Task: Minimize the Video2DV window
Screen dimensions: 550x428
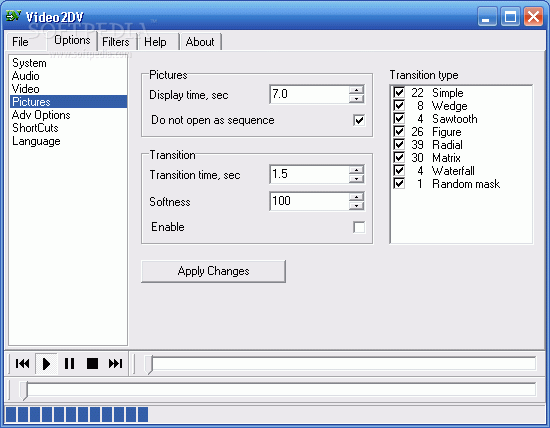Action: coord(487,16)
